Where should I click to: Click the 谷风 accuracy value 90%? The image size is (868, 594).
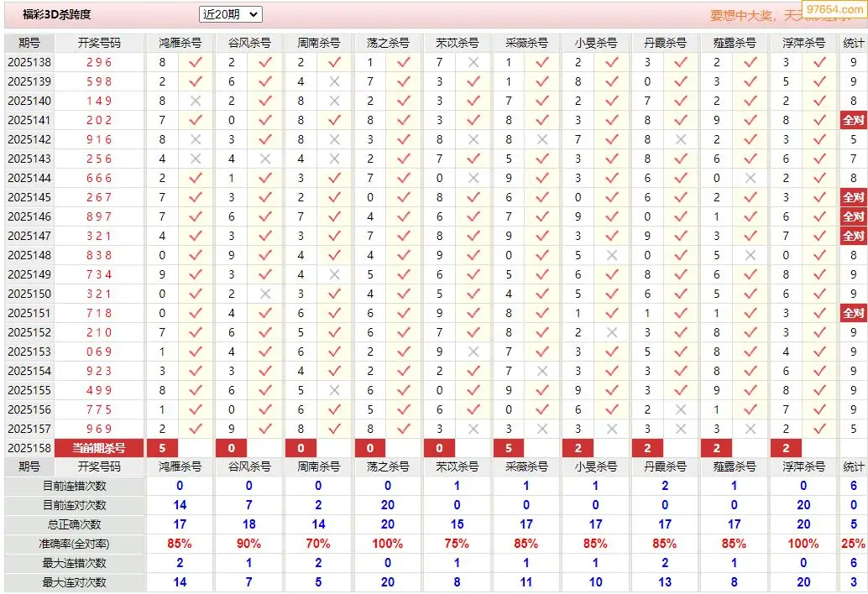(249, 544)
